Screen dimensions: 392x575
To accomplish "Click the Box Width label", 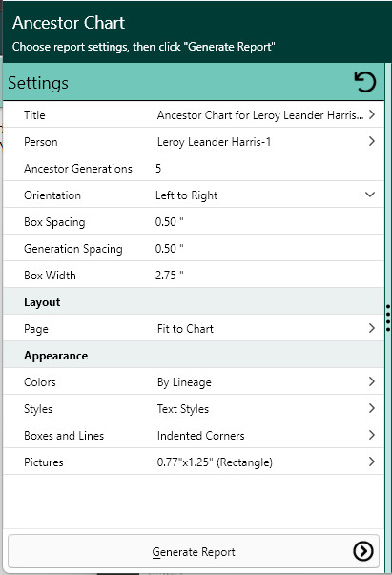I will coord(50,276).
